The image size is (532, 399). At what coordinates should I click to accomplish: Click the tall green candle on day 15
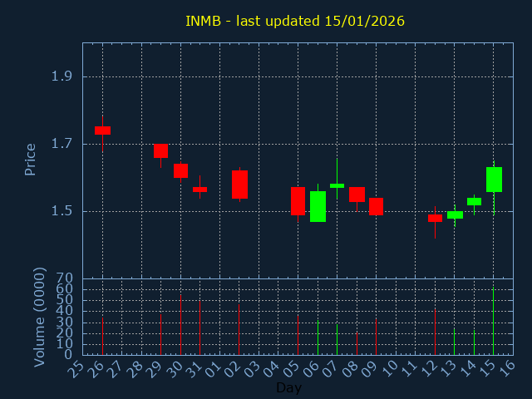pos(494,180)
